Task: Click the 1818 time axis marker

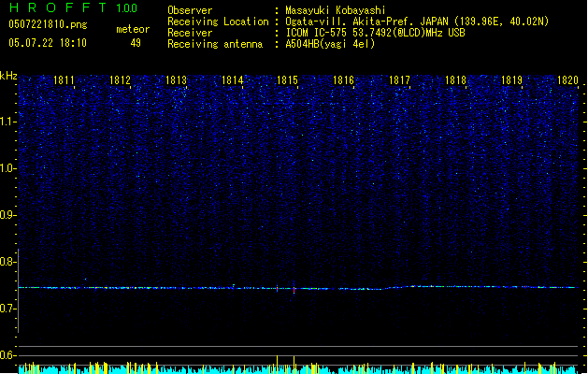Action: [455, 80]
